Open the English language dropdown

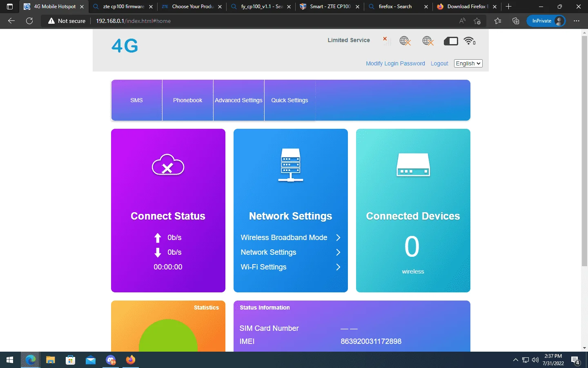click(468, 63)
